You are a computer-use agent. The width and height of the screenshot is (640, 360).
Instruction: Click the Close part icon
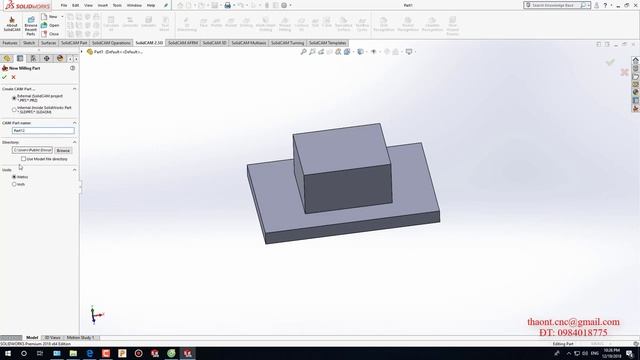44,34
